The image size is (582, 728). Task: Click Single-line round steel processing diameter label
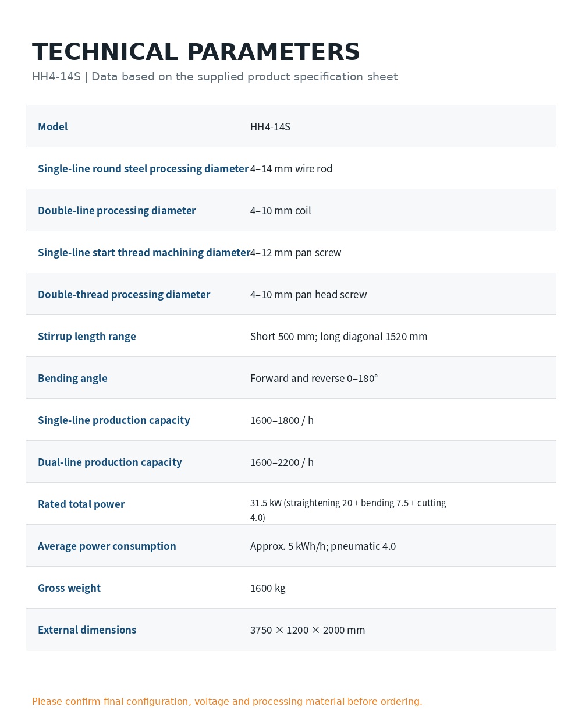click(143, 168)
